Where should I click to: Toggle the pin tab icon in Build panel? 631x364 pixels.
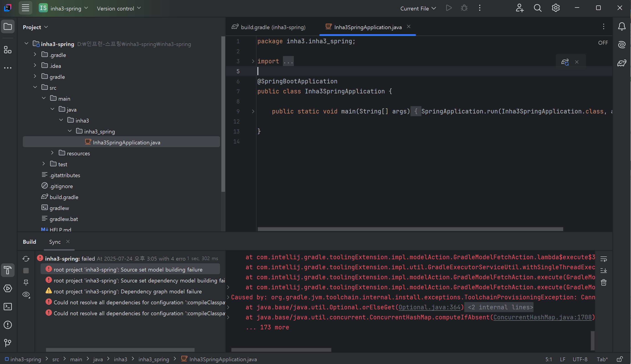(x=26, y=282)
